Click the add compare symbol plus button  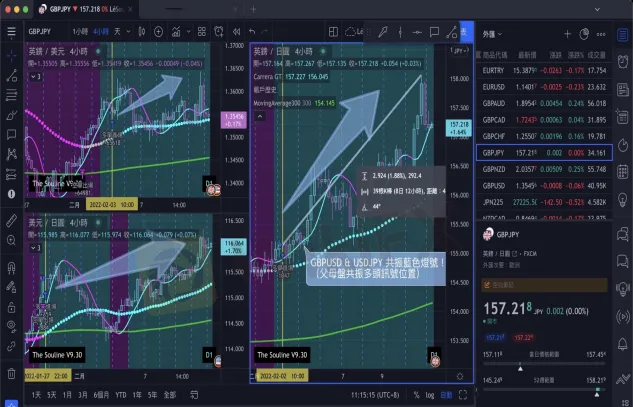[159, 31]
